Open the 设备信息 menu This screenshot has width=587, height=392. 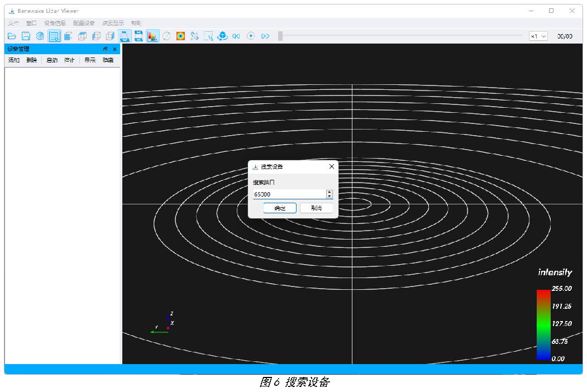[x=55, y=23]
